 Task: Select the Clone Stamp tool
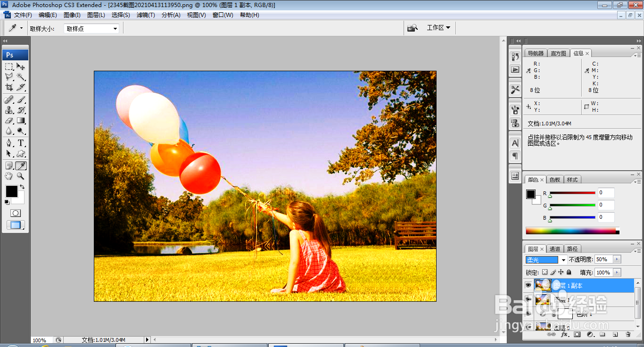9,110
